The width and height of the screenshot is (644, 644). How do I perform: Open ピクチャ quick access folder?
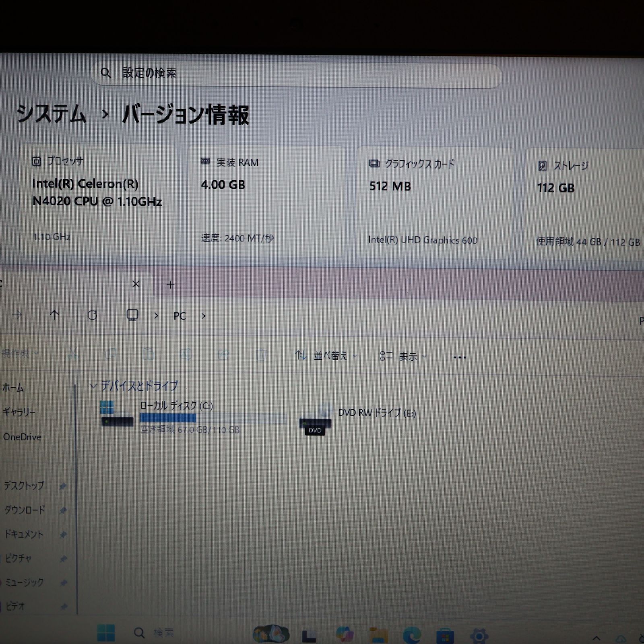(x=18, y=558)
